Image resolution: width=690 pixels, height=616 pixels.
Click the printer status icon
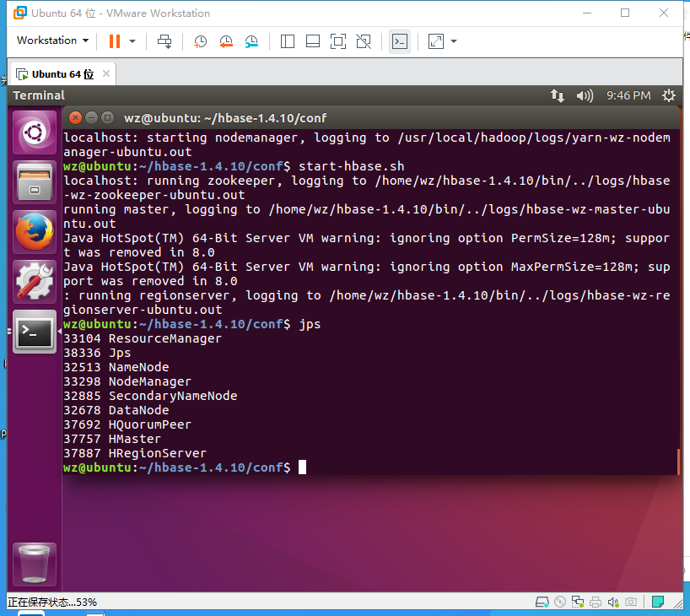596,602
